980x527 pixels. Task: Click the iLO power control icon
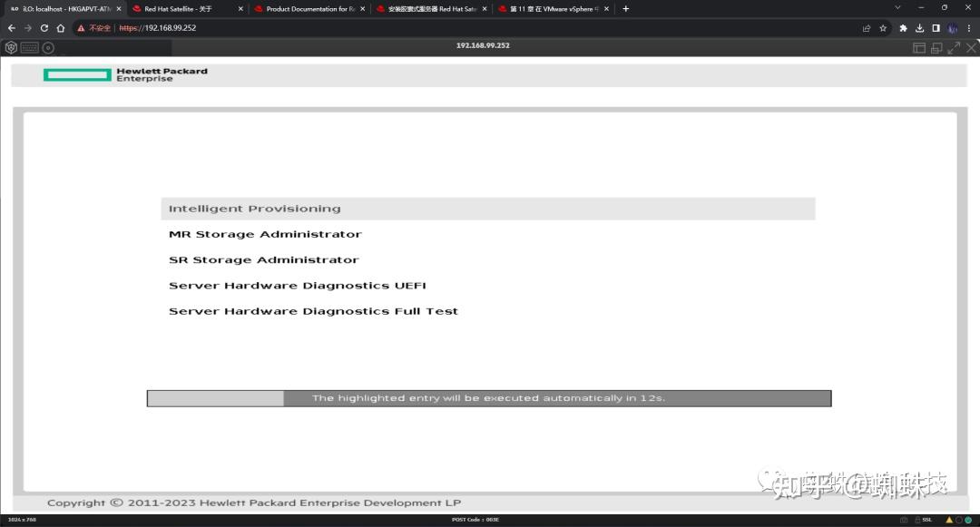coord(48,47)
